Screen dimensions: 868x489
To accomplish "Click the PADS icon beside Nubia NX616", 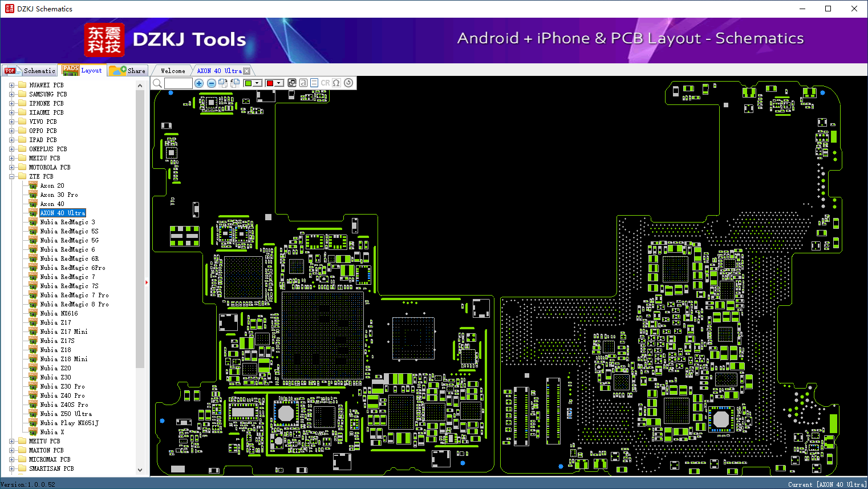I will (33, 313).
